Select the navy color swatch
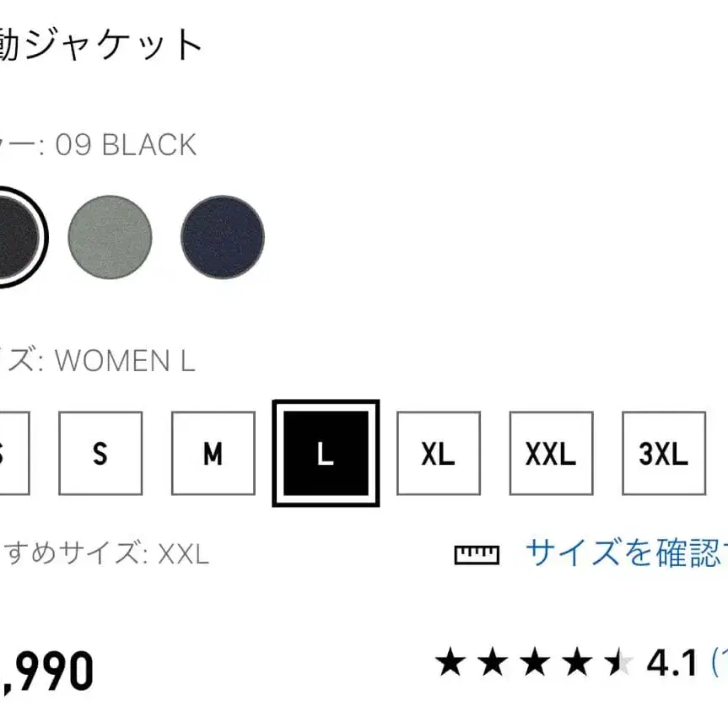The image size is (728, 728). tap(223, 236)
